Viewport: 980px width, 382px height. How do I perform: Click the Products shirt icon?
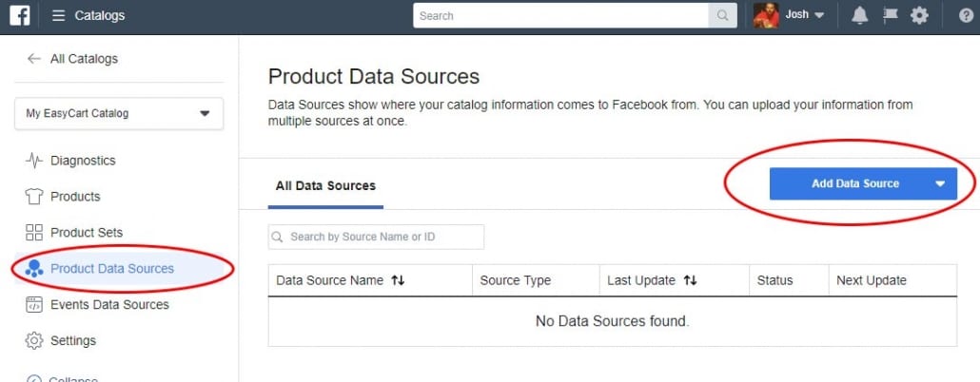click(x=34, y=197)
